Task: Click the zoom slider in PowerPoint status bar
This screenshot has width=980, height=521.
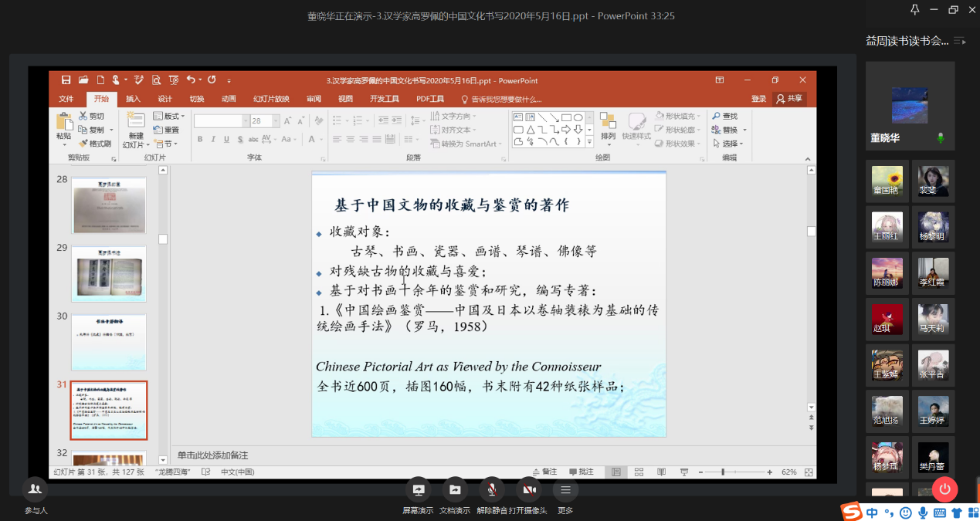Action: [x=724, y=472]
